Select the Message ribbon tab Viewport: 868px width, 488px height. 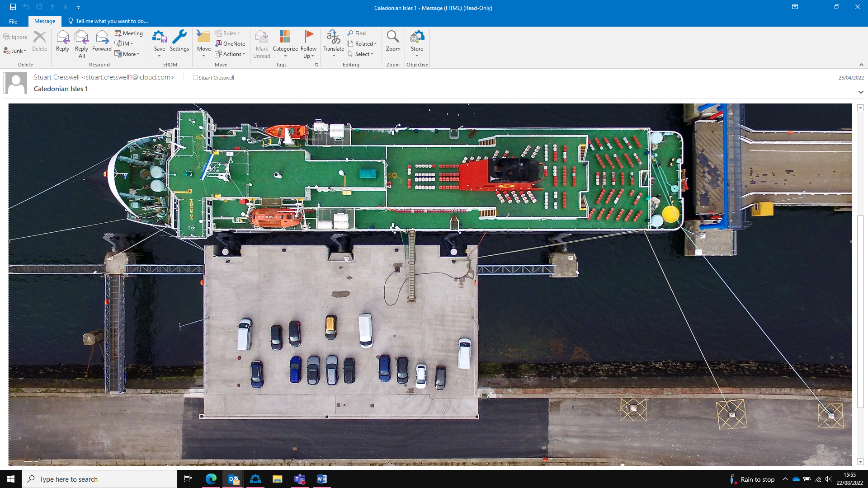point(45,21)
